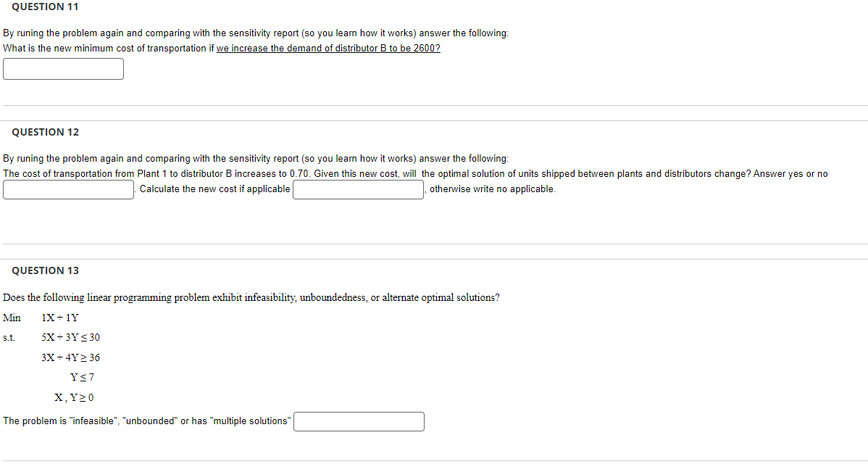868x472 pixels.
Task: Click the 'Does the following linear programming problem' sentence
Action: (x=251, y=297)
